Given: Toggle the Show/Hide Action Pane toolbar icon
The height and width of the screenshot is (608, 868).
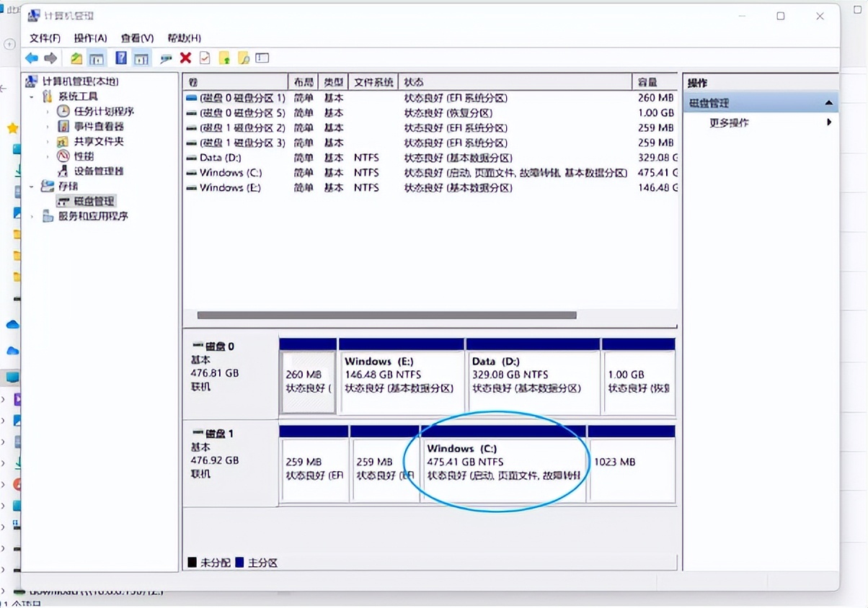Looking at the screenshot, I should click(141, 58).
